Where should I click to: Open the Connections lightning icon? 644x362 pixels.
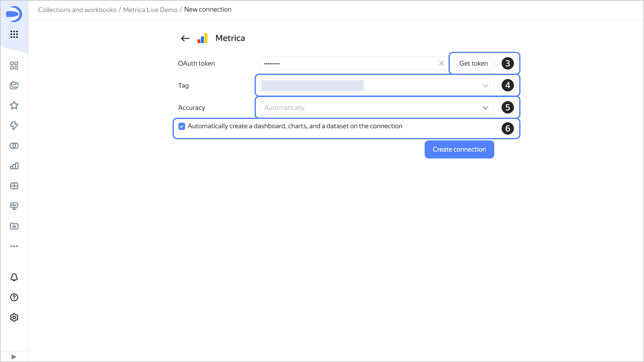click(14, 125)
